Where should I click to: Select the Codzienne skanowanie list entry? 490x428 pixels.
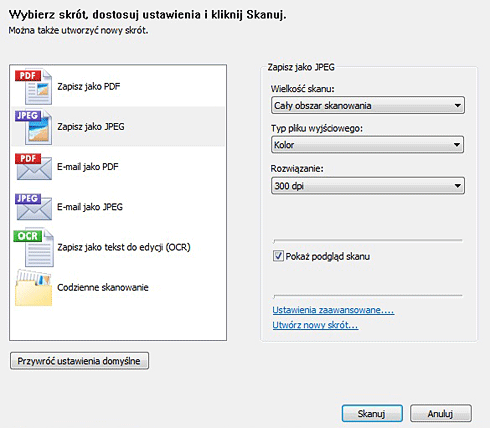[x=118, y=287]
